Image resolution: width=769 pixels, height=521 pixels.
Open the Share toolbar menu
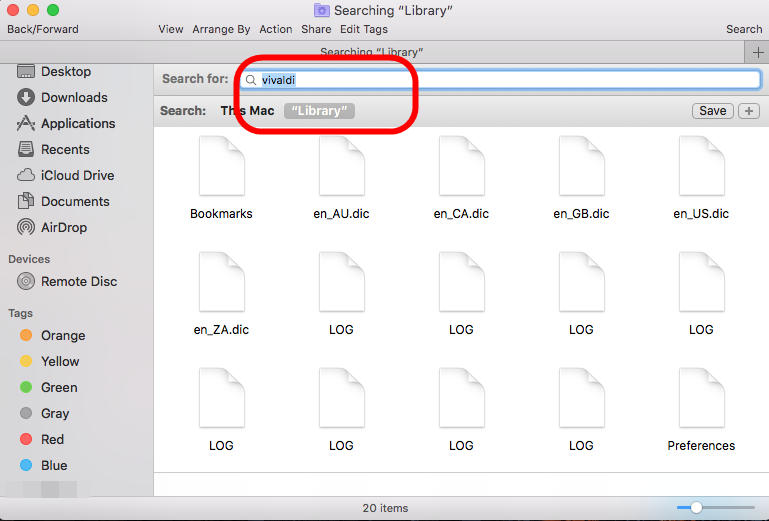[x=316, y=29]
